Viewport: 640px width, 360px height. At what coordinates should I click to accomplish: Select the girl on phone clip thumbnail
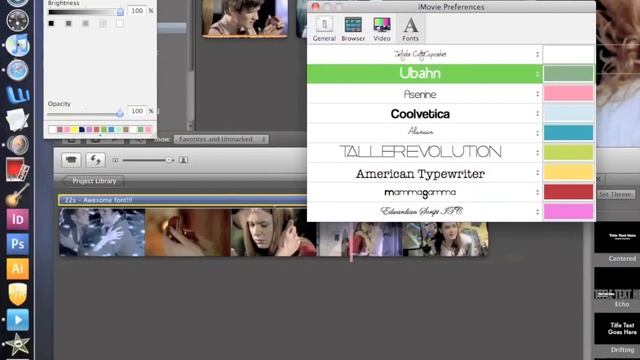click(x=274, y=232)
